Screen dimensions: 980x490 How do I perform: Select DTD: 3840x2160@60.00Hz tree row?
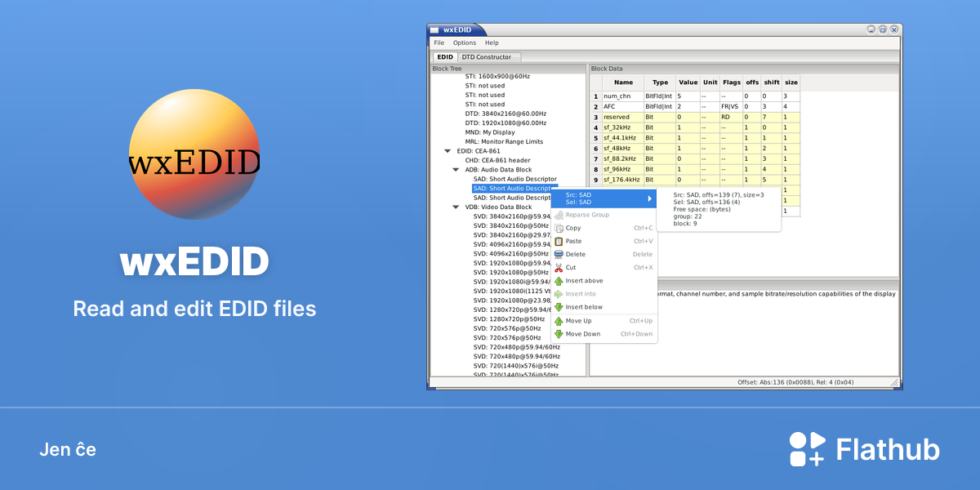pos(506,114)
